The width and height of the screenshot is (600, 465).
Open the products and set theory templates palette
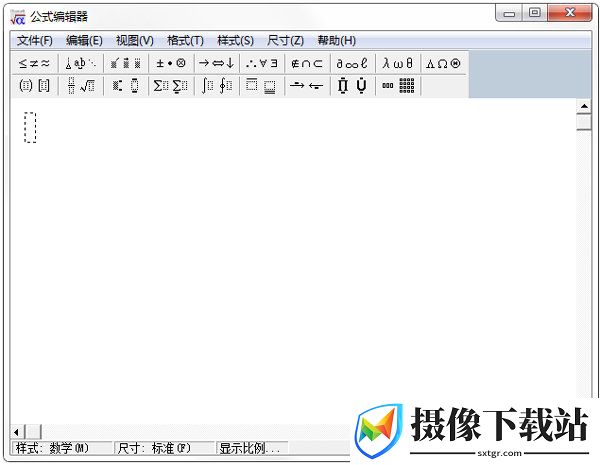click(x=353, y=86)
